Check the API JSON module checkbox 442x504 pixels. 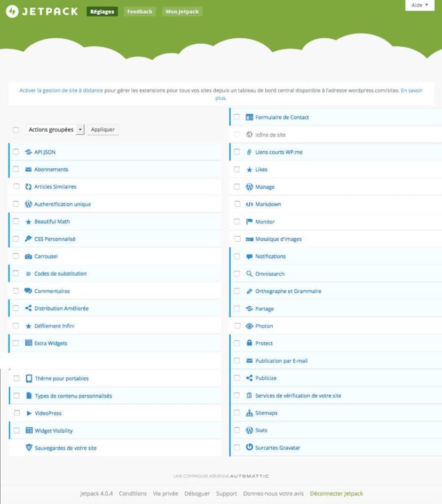[x=16, y=152]
